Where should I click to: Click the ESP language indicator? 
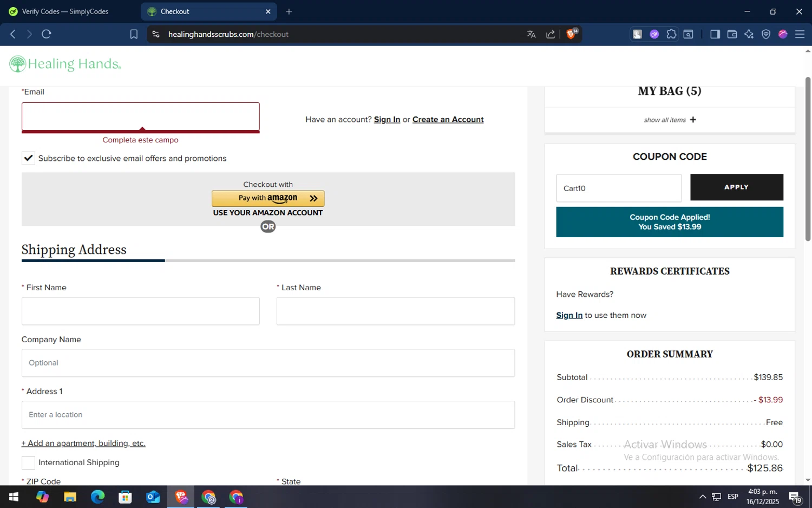(x=733, y=497)
